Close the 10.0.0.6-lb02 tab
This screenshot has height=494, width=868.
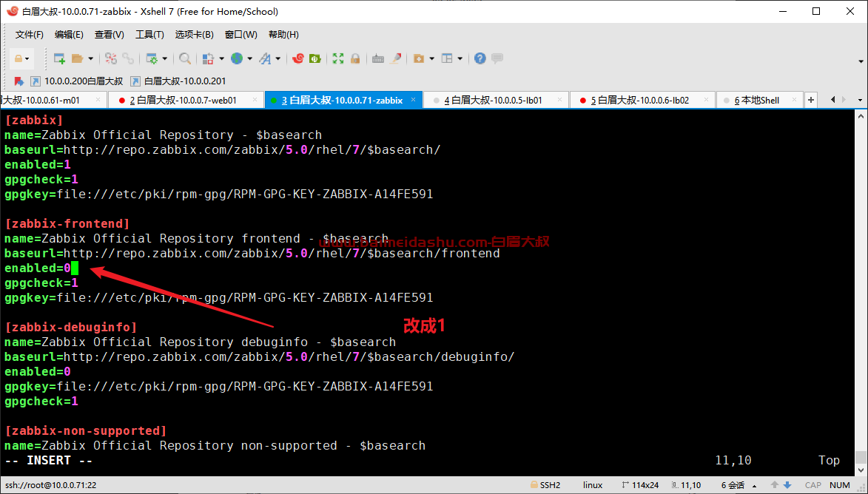click(707, 100)
